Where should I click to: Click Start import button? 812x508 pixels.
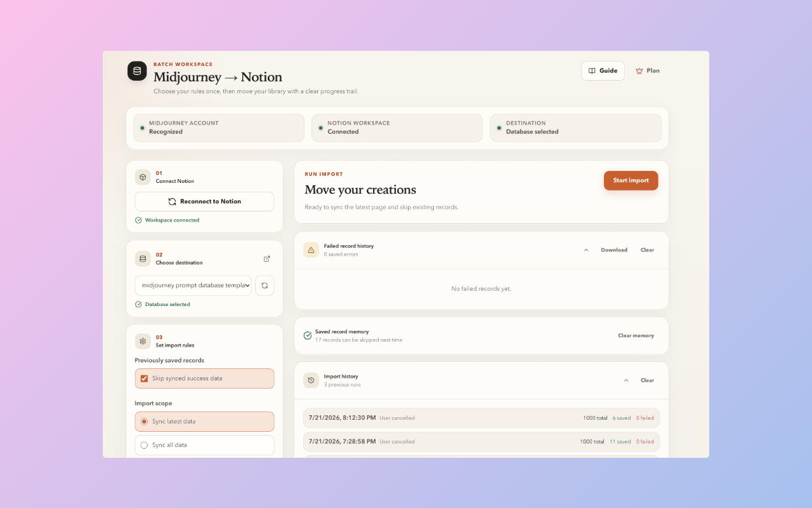631,180
